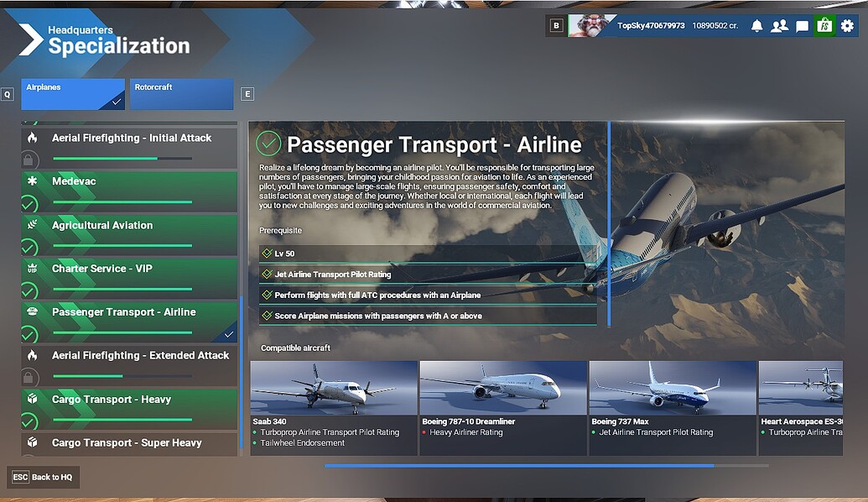Click the lock icon under Extended Attack
The width and height of the screenshot is (868, 502).
pyautogui.click(x=29, y=378)
